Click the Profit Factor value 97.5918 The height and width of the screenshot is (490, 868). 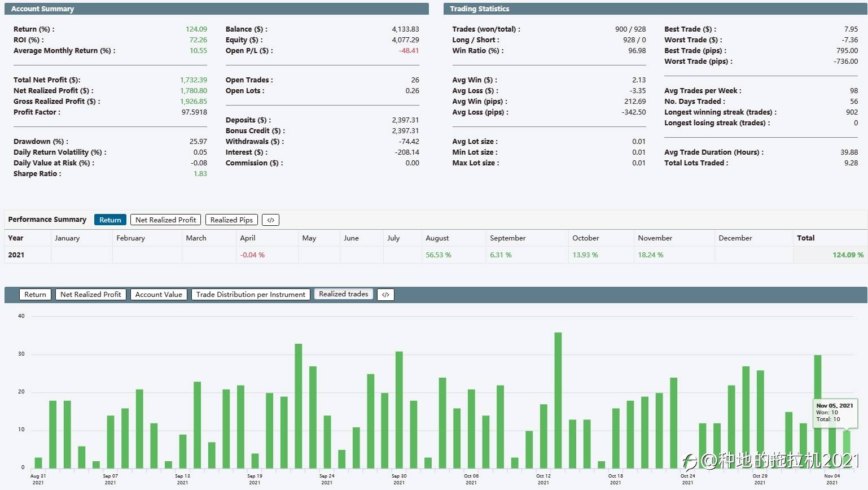pos(194,112)
